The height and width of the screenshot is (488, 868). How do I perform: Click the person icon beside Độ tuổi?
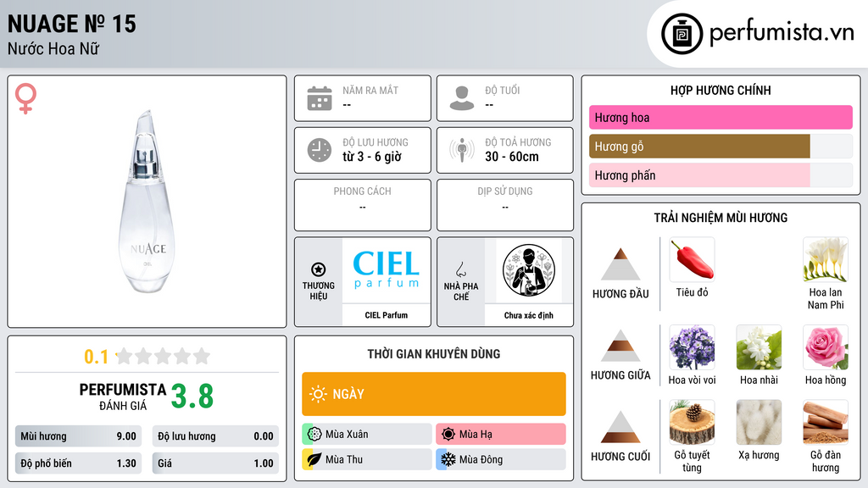[x=462, y=98]
